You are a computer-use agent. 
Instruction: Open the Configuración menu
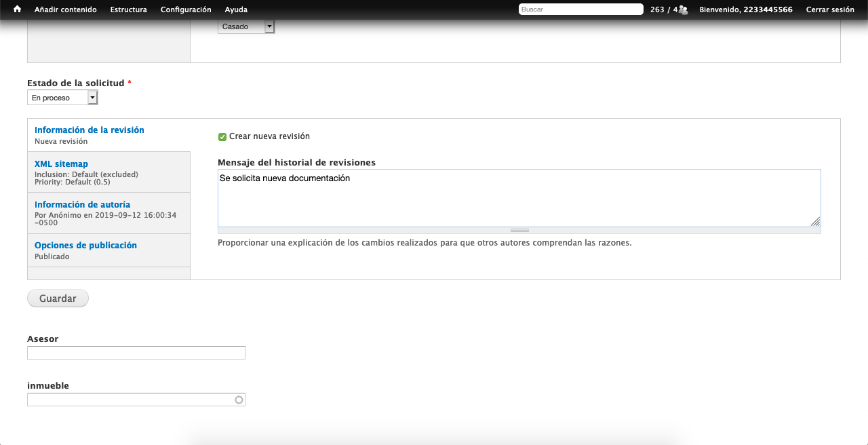tap(186, 9)
